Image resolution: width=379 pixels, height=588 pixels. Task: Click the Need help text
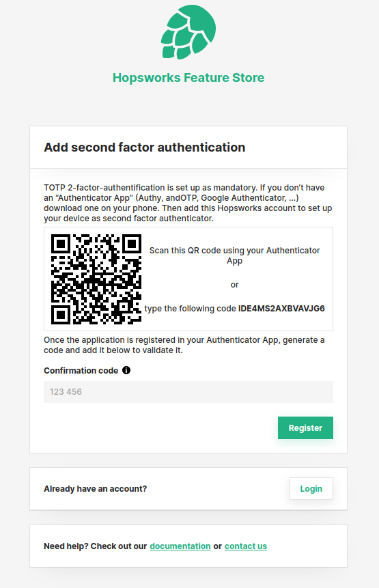click(95, 546)
